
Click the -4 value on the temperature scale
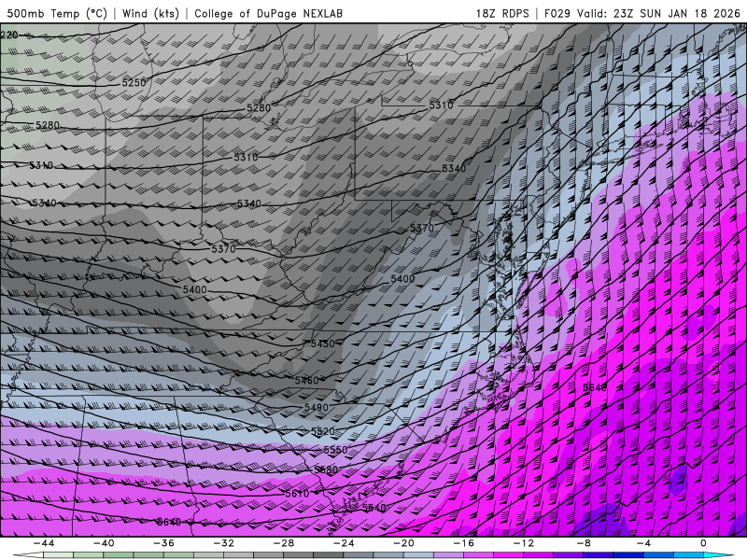[643, 543]
